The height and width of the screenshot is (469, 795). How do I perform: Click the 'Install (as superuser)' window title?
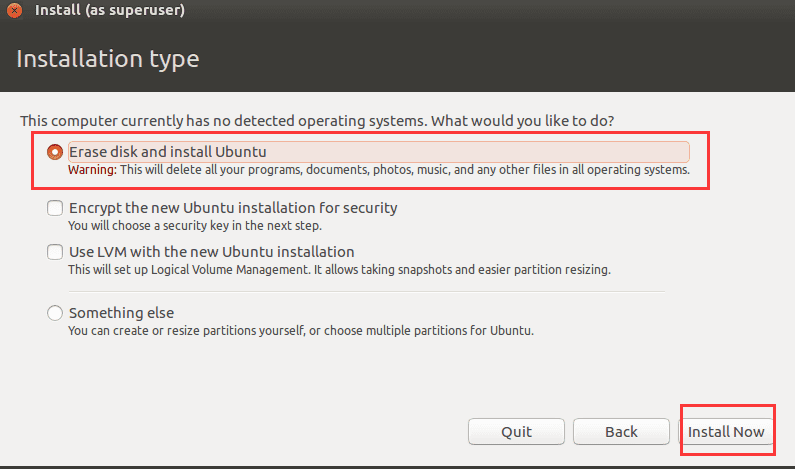(110, 10)
